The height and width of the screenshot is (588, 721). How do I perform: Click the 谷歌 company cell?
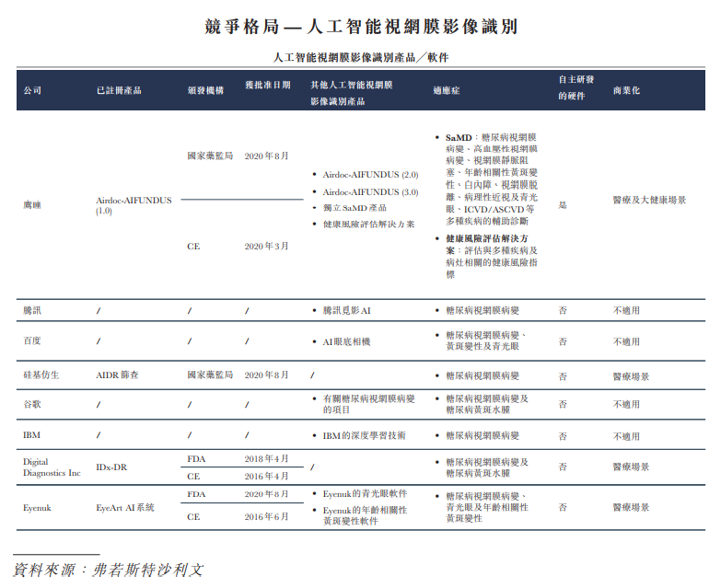click(x=32, y=404)
